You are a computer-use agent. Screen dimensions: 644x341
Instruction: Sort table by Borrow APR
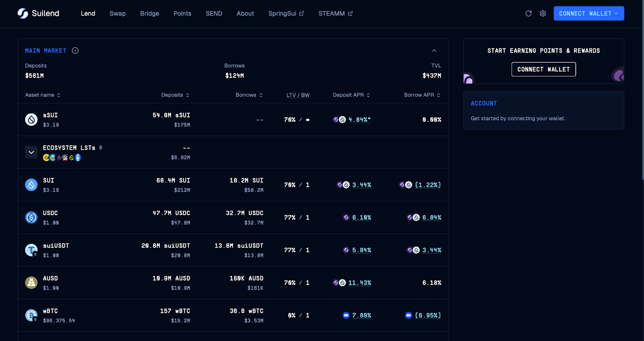[x=423, y=95]
